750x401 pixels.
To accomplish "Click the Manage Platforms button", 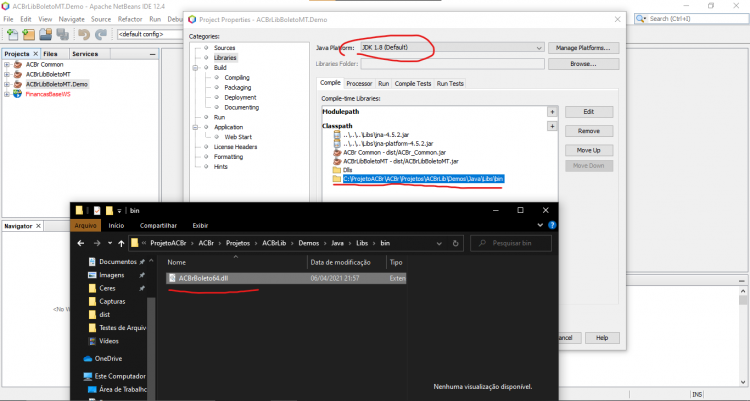I will tap(583, 48).
